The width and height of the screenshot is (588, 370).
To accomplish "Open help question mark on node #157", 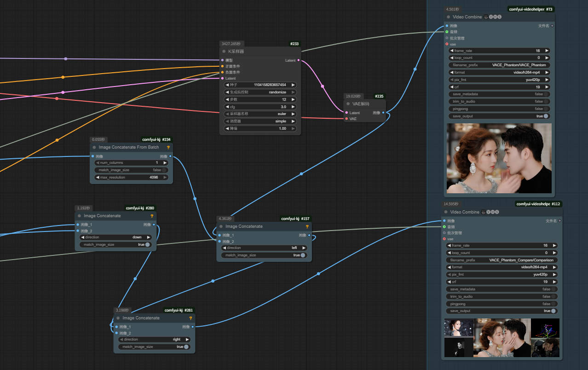I will (x=307, y=226).
